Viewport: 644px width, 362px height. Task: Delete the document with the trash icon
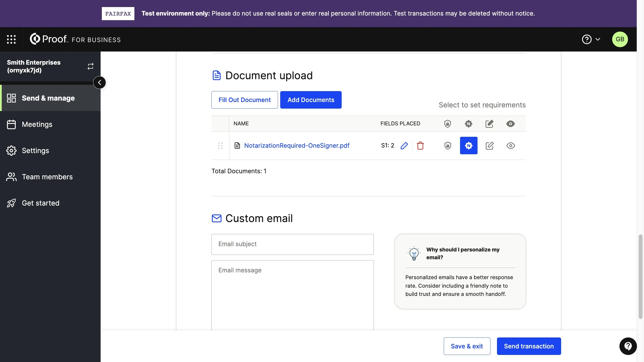point(420,146)
